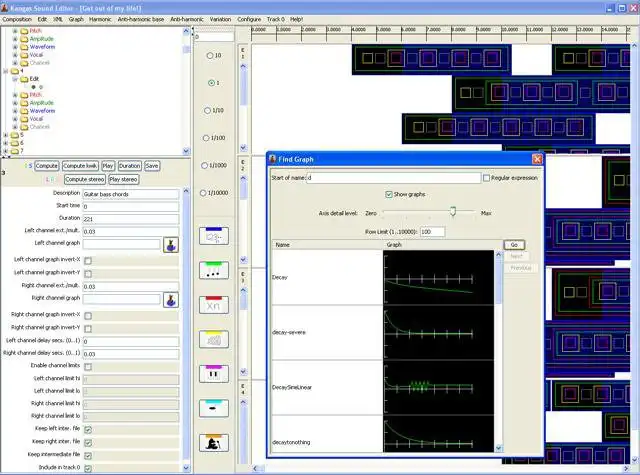Click the Axis detail level slider
This screenshot has height=475, width=640.
pos(453,213)
